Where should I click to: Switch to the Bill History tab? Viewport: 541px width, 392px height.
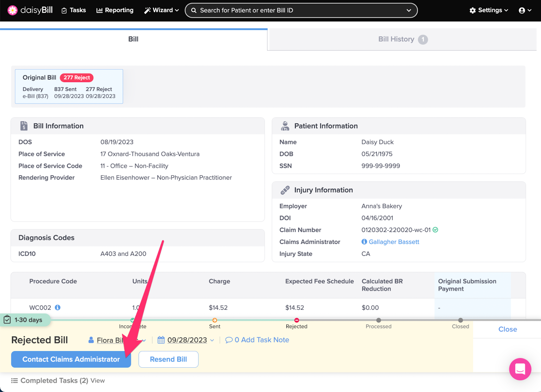(x=402, y=40)
